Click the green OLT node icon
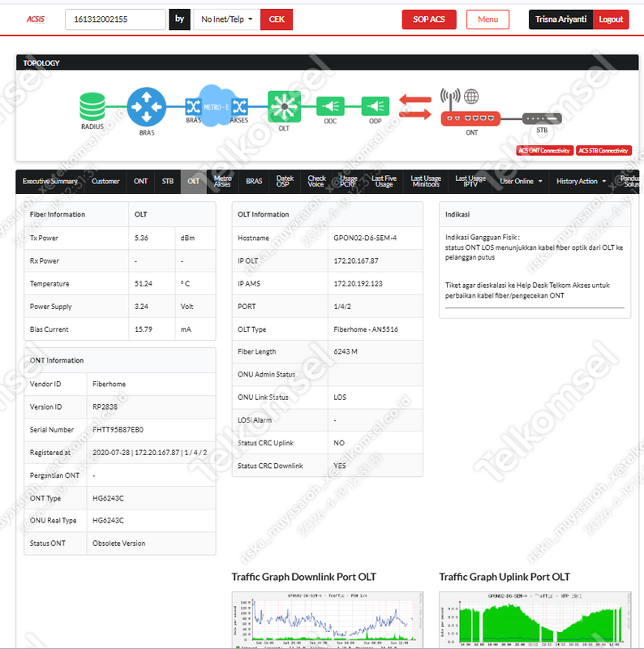The height and width of the screenshot is (649, 644). (284, 106)
